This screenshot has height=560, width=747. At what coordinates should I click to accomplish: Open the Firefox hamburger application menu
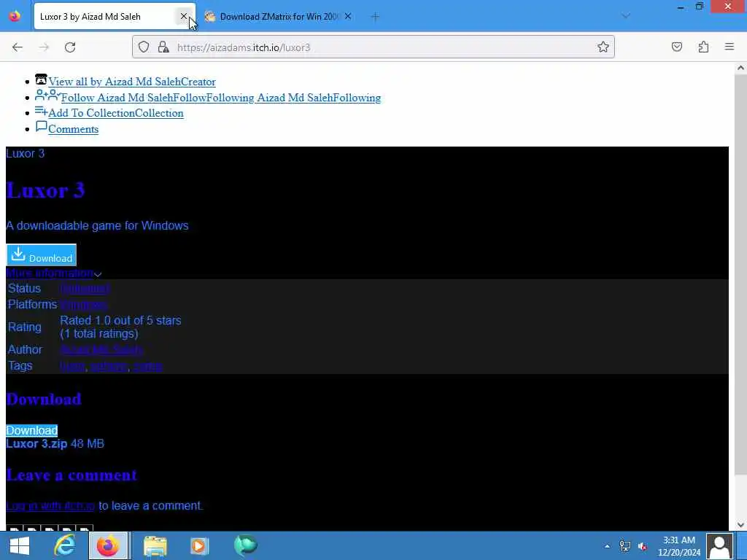tap(729, 47)
